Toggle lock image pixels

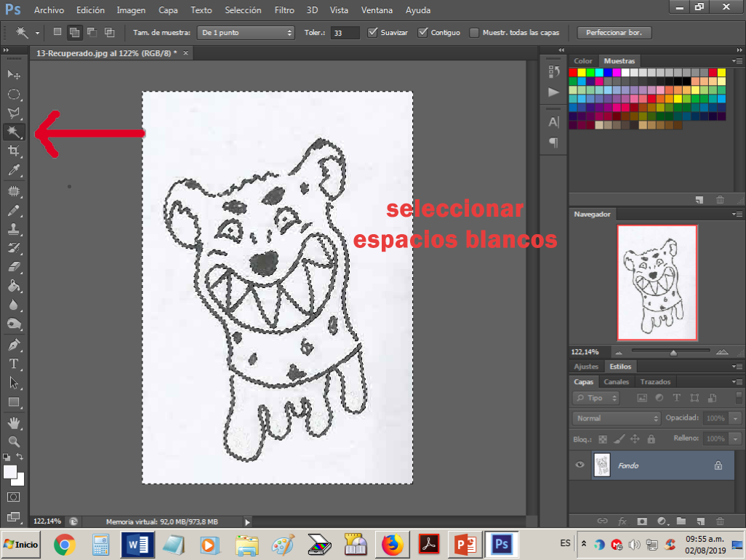point(619,439)
